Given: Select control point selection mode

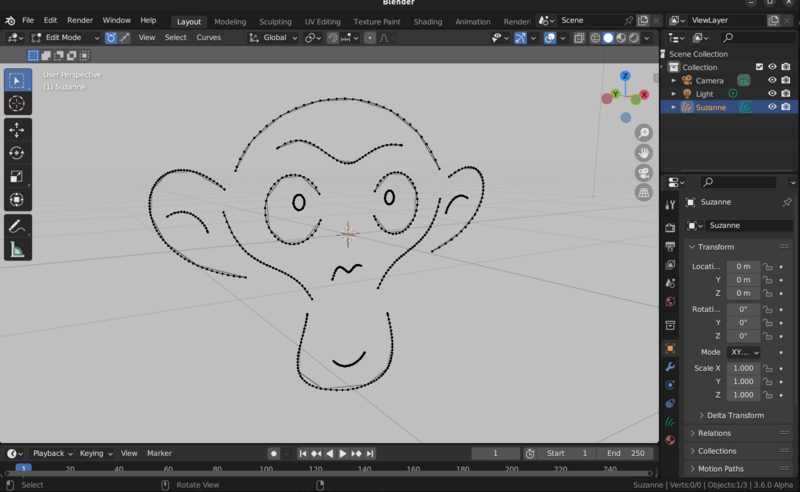Looking at the screenshot, I should [111, 38].
